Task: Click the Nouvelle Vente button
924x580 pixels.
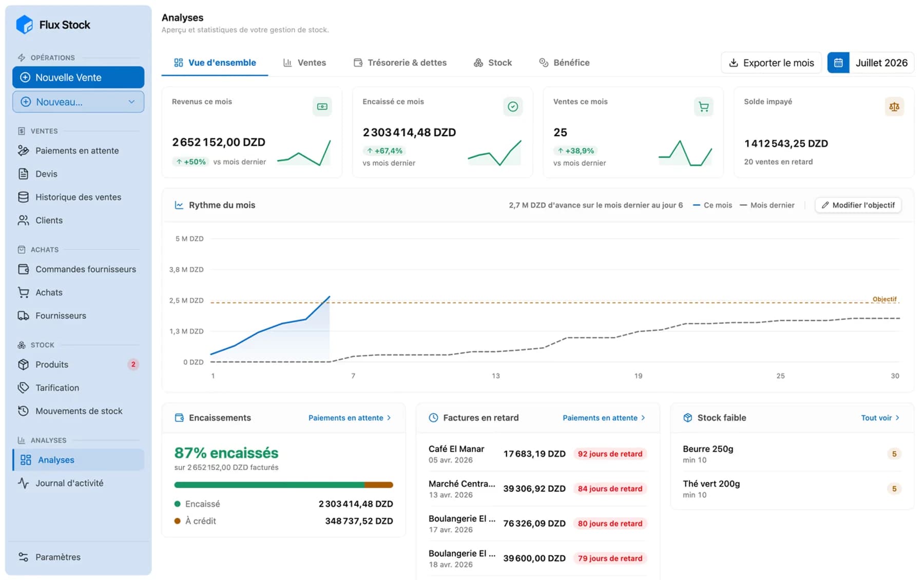Action: click(x=78, y=78)
